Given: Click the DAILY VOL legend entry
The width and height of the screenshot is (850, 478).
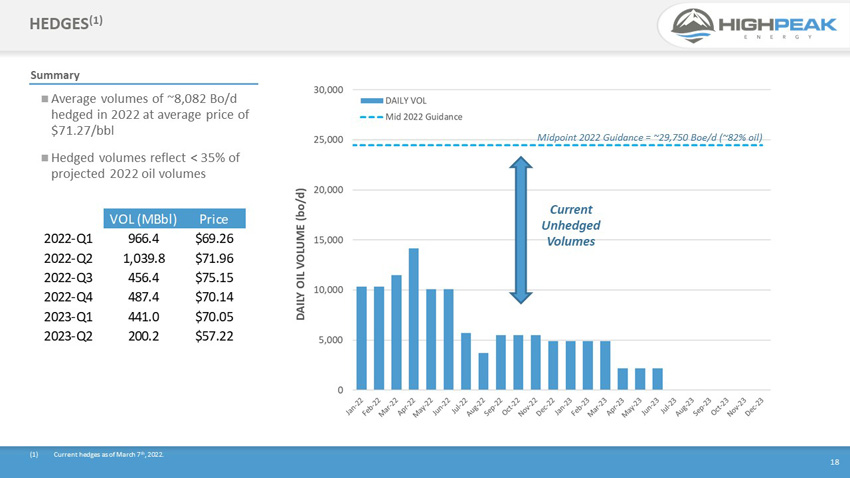Looking at the screenshot, I should tap(394, 101).
